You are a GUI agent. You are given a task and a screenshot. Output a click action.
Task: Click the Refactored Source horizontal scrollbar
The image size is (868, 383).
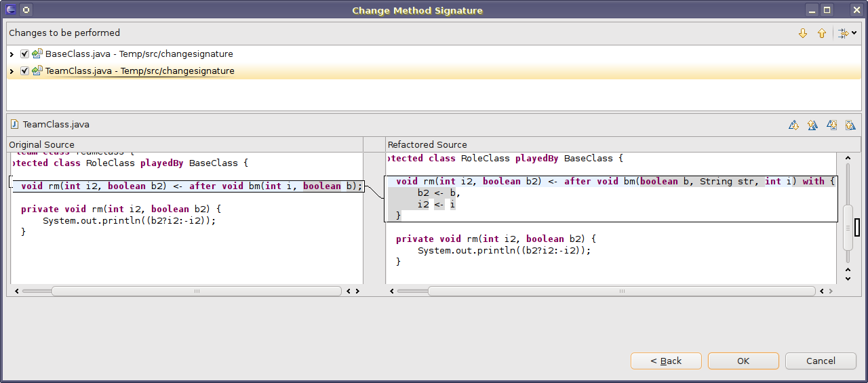[620, 291]
